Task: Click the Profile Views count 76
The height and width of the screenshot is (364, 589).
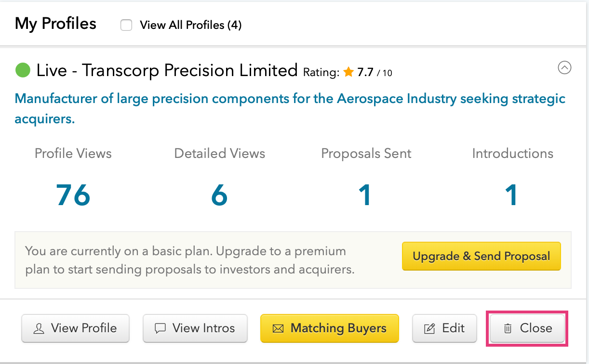Action: point(73,195)
